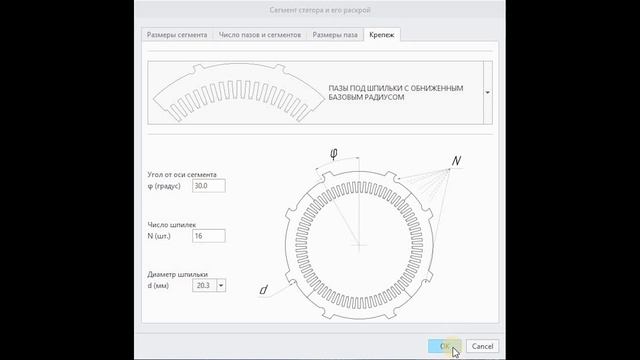Switch to the Размеры сегмента tab
This screenshot has height=360, width=640.
[177, 35]
